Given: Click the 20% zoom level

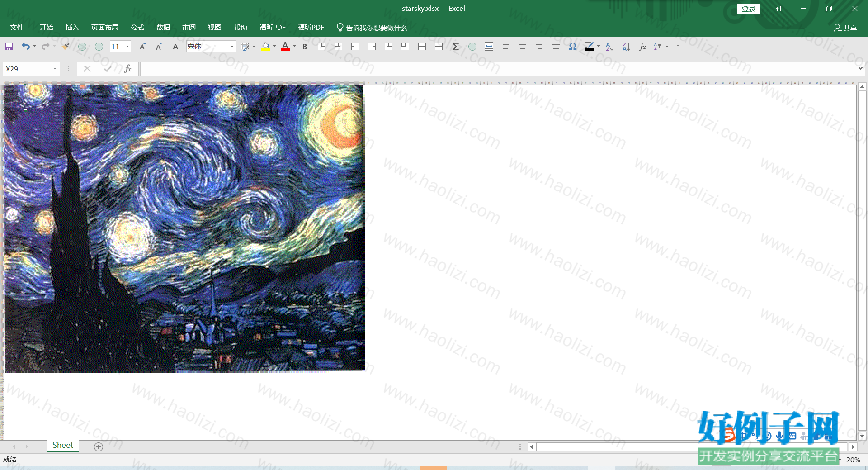Looking at the screenshot, I should tap(853, 460).
